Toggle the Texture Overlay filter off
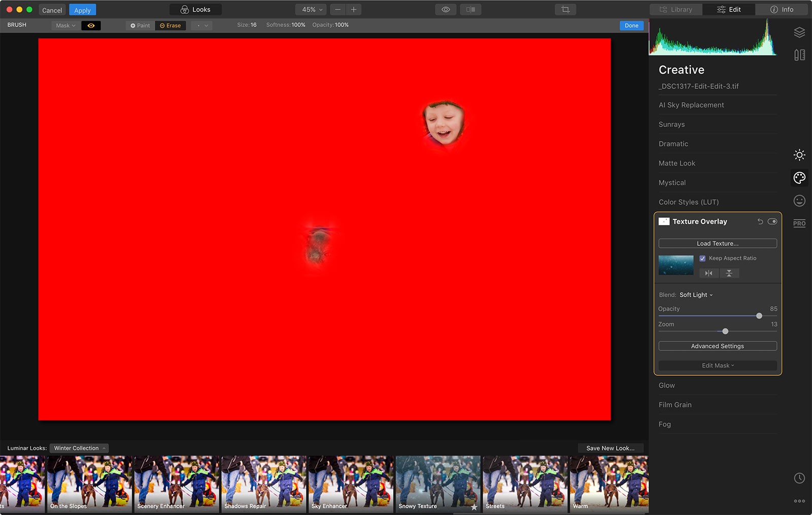 coord(772,221)
